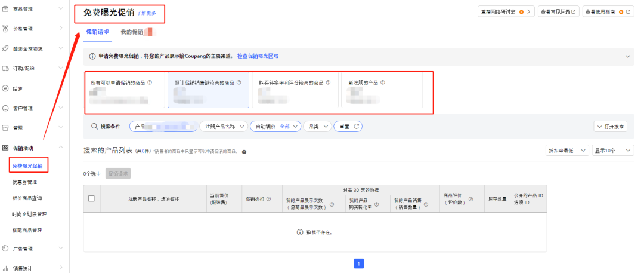Click external-link icon on 查看使用指南 button
Image resolution: width=644 pixels, height=273 pixels.
click(x=627, y=12)
